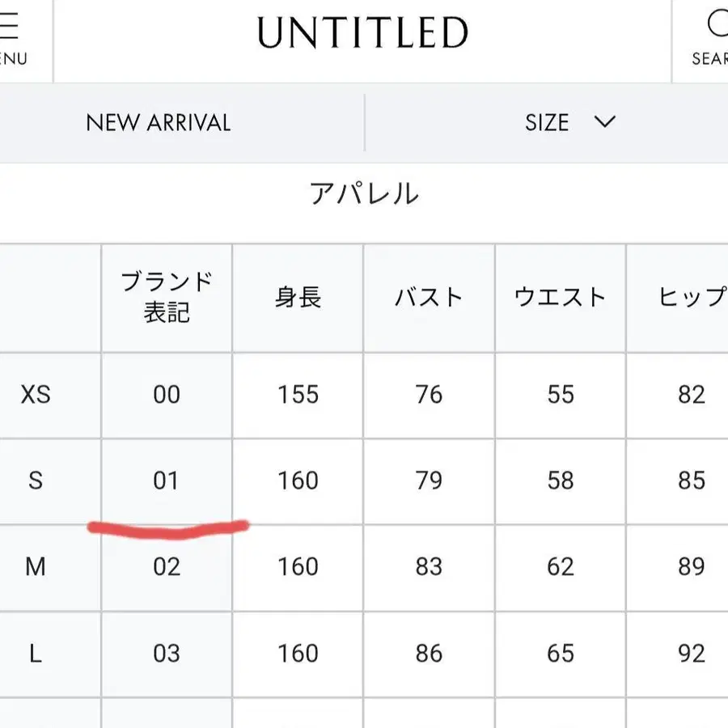This screenshot has width=728, height=728.
Task: Select the SIZE tab label
Action: coord(547,123)
